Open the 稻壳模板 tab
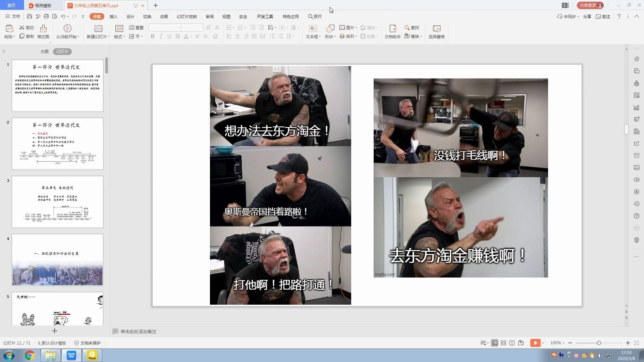Viewport: 644px width, 362px height. coord(44,5)
